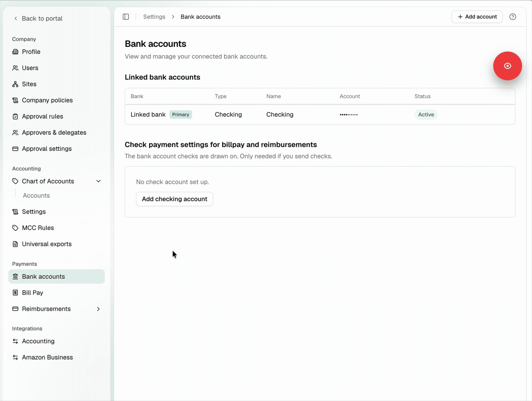Open Profile settings page

pyautogui.click(x=56, y=52)
